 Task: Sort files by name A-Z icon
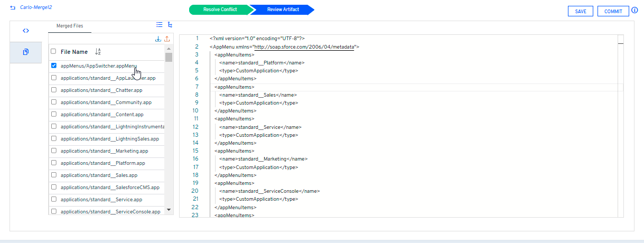coord(98,52)
